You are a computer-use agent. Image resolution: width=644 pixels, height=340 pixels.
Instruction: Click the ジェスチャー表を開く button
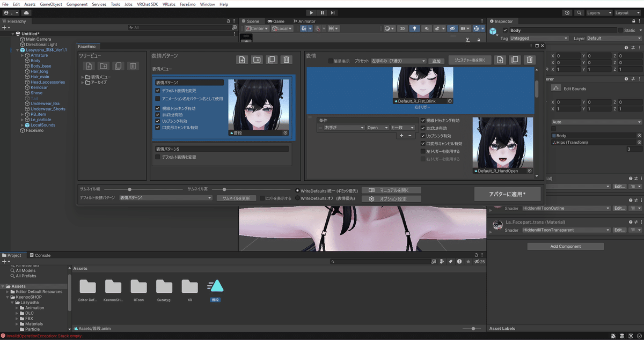(470, 60)
